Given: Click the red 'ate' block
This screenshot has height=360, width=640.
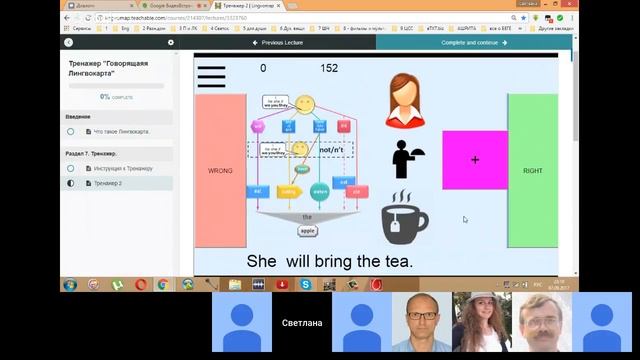Looking at the screenshot, I should click(357, 191).
